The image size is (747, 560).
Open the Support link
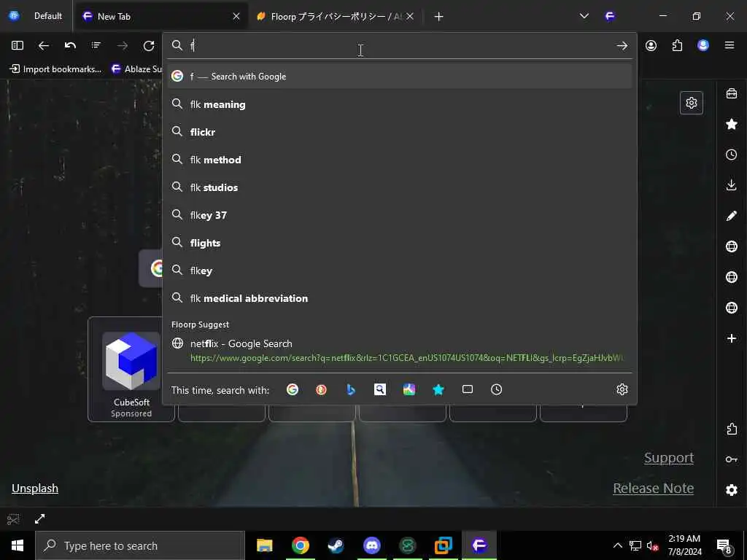point(669,458)
